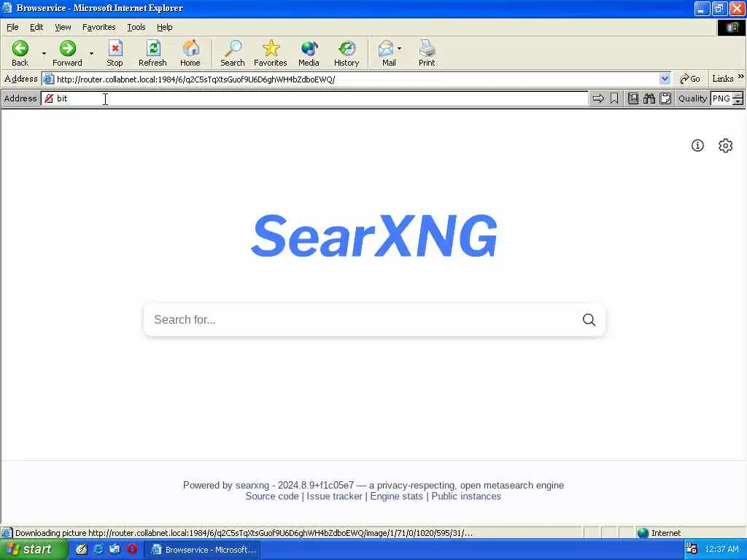Image resolution: width=747 pixels, height=560 pixels.
Task: Click the Windows start button
Action: pos(34,549)
